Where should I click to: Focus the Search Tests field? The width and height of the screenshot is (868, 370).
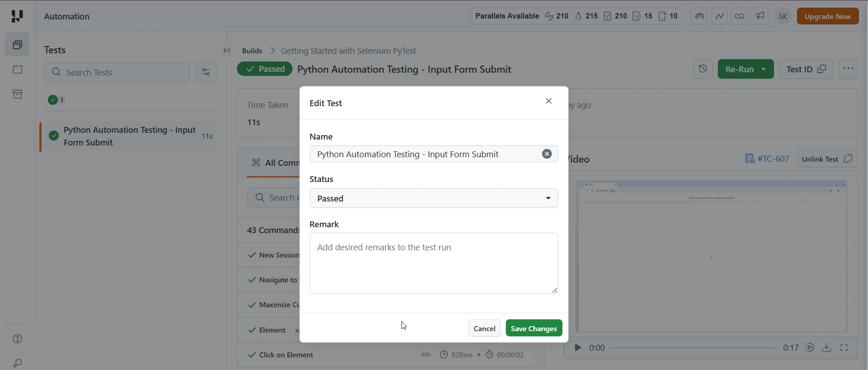tap(117, 72)
